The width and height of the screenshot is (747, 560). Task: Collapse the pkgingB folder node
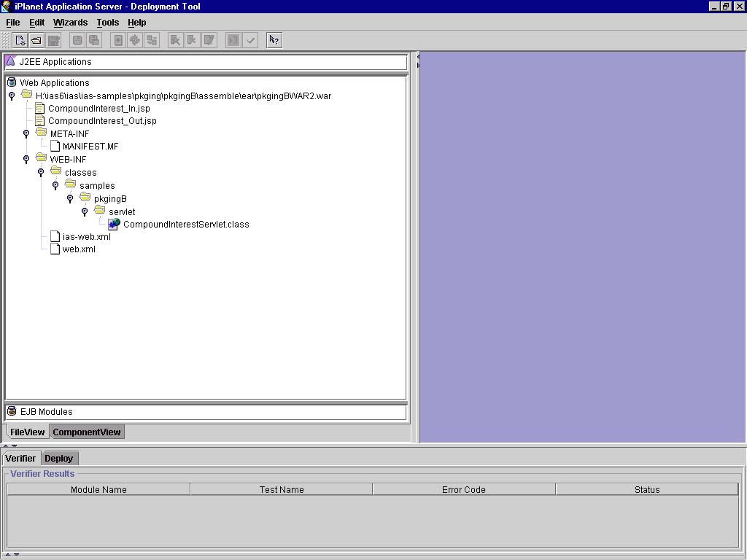(x=70, y=198)
